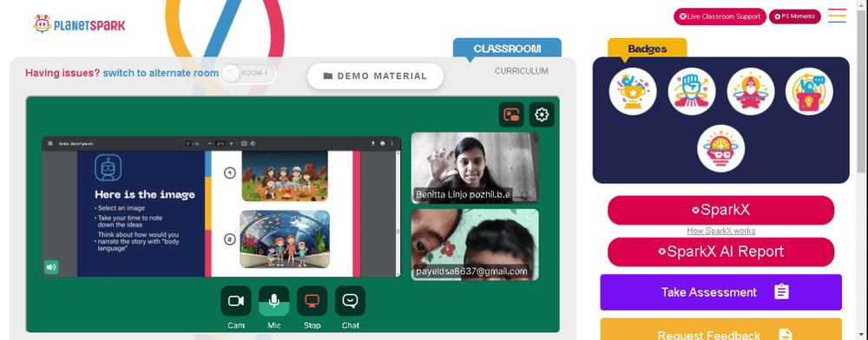
Task: Open the How SparkX works link
Action: click(720, 231)
